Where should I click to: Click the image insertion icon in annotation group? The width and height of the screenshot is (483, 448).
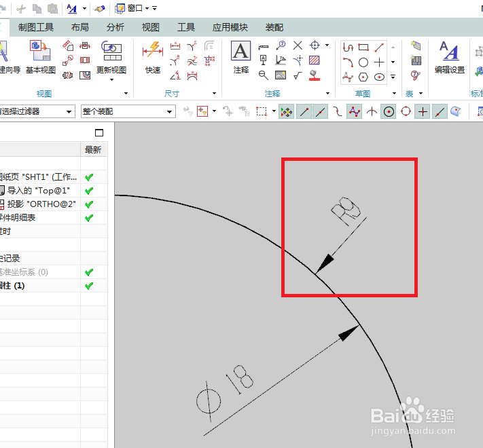tap(281, 75)
